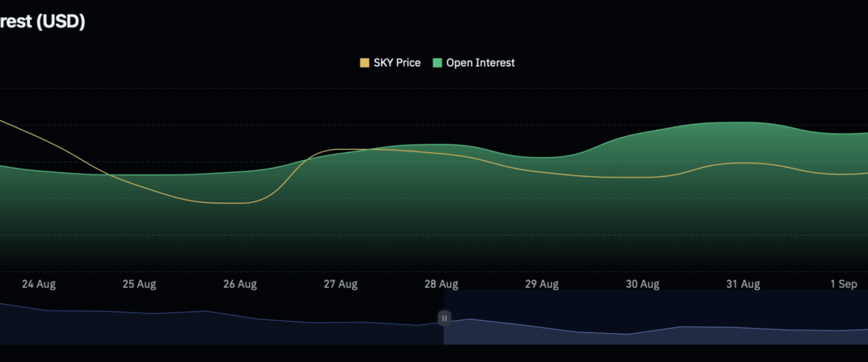868x362 pixels.
Task: Toggle the Open Interest legend label
Action: [480, 63]
